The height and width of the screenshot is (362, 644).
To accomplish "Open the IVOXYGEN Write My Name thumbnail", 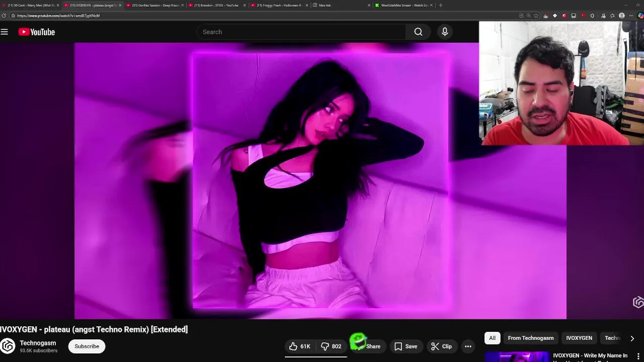I will pos(517,357).
